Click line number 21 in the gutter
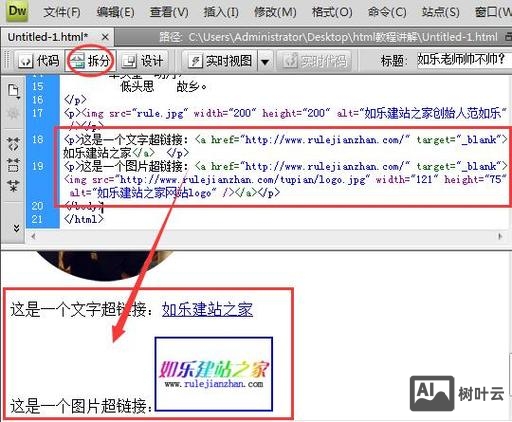The image size is (512, 422). 38,219
